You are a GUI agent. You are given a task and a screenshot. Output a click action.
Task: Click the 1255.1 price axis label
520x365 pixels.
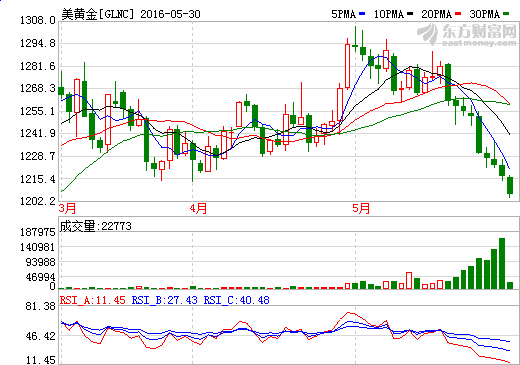(x=38, y=111)
